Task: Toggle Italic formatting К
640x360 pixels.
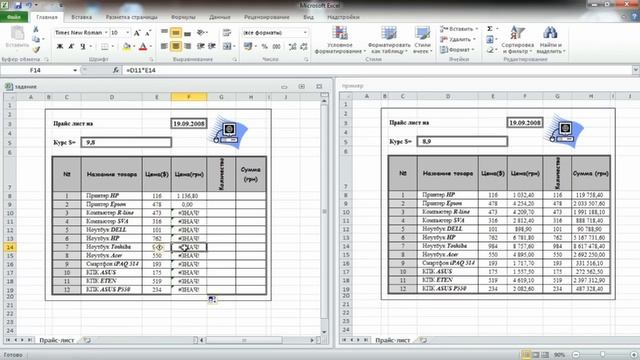Action: point(71,47)
